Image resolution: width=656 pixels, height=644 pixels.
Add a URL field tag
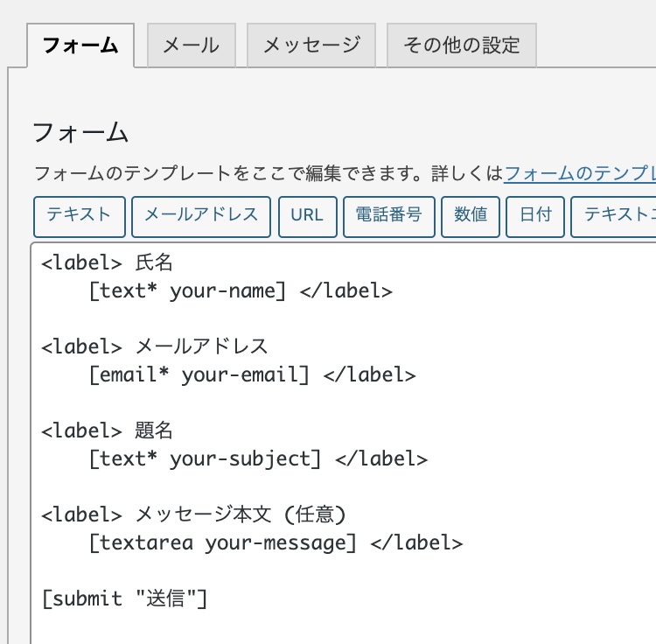(307, 216)
